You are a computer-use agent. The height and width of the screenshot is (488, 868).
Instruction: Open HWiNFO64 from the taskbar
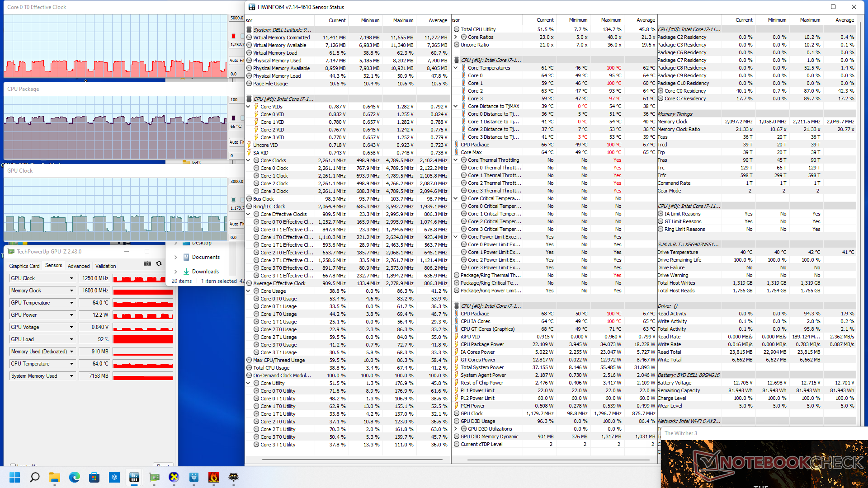pos(134,477)
